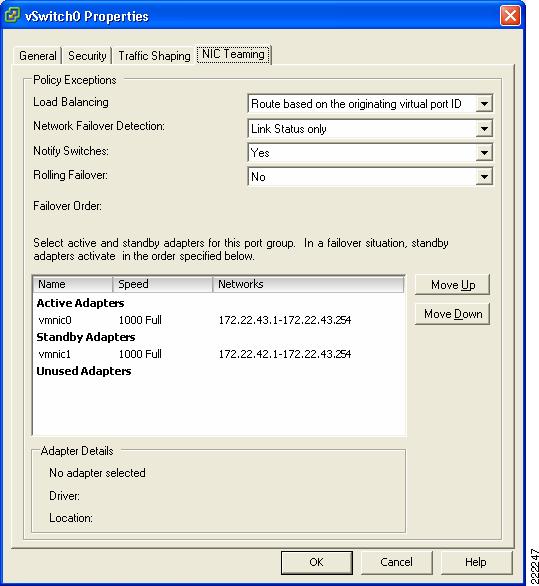Click the vSwitch0 title bar icon
The height and width of the screenshot is (586, 539).
pyautogui.click(x=12, y=16)
